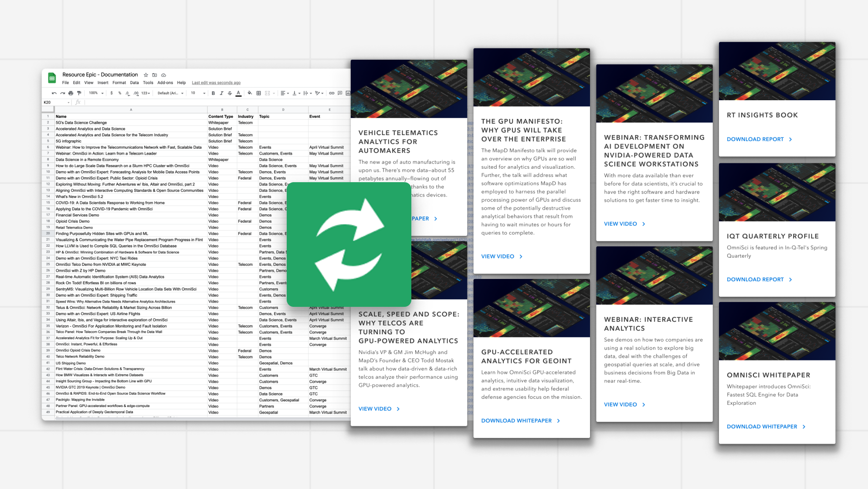Select column A header

tap(131, 110)
